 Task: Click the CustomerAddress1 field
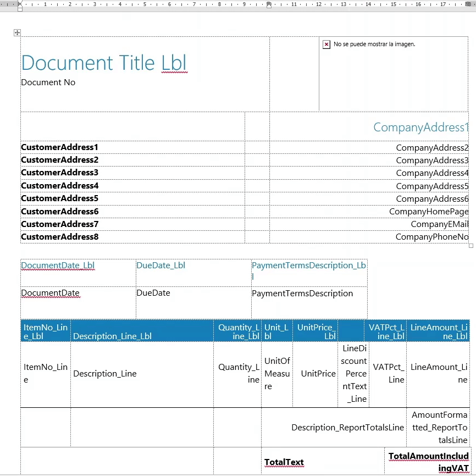(59, 147)
